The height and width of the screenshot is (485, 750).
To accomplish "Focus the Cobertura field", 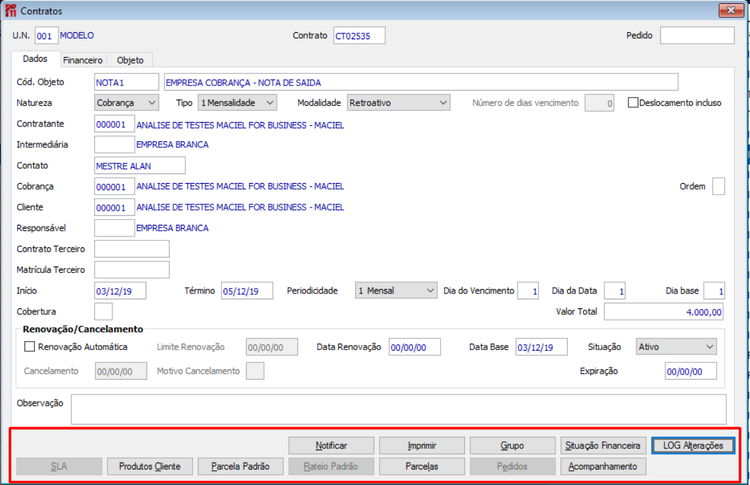I will tap(103, 311).
